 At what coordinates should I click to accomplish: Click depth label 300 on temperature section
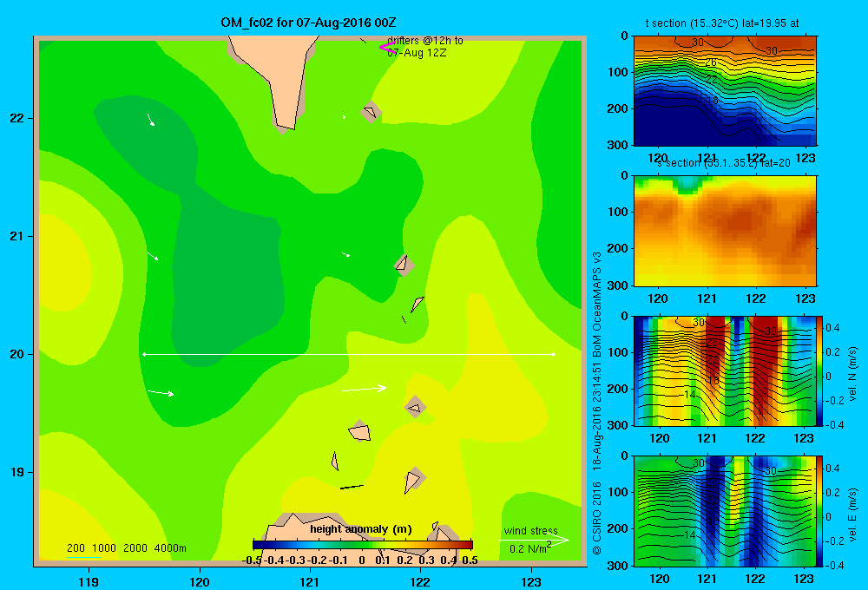(618, 144)
